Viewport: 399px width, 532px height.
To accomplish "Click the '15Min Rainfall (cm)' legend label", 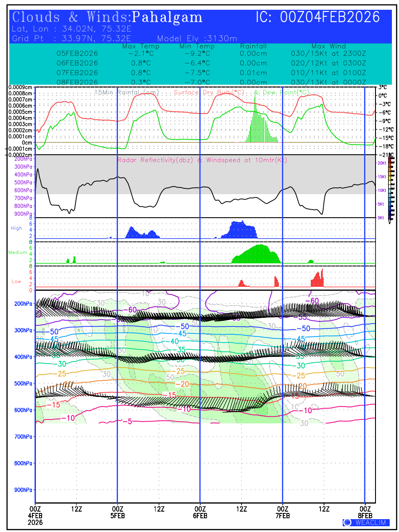I will (127, 92).
